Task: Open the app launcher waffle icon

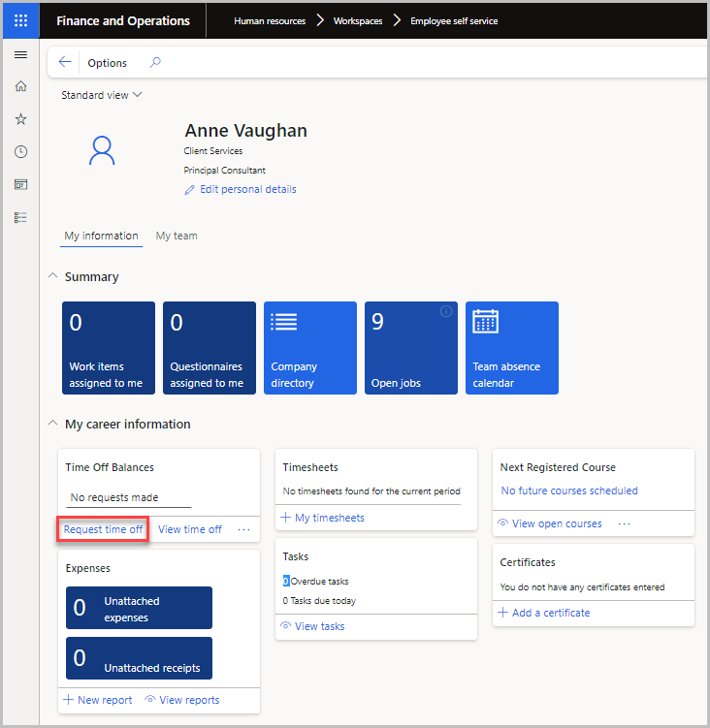Action: (x=21, y=20)
